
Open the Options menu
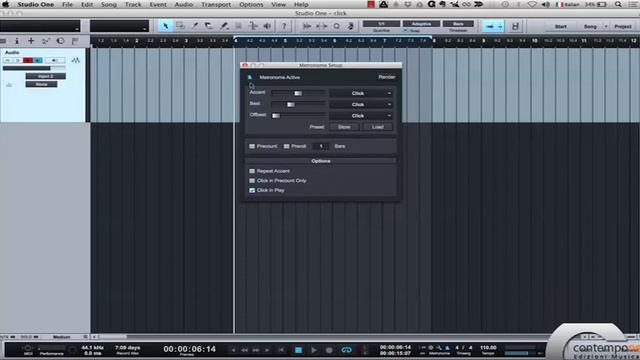251,4
